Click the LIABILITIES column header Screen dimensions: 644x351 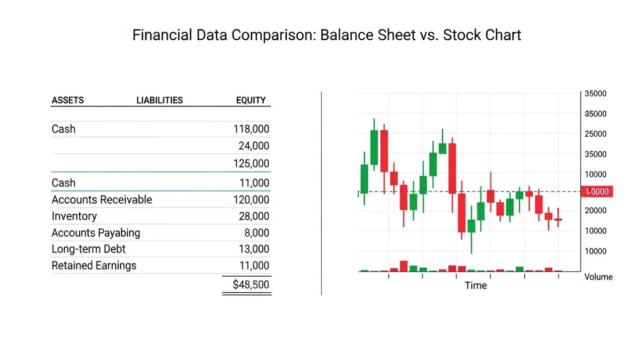point(159,100)
